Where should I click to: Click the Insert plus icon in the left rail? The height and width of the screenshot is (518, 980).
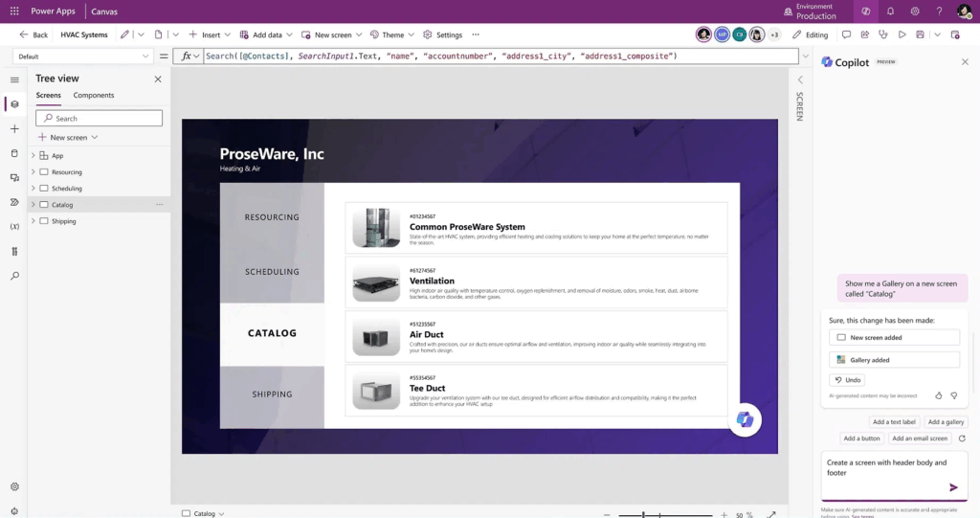pos(14,129)
